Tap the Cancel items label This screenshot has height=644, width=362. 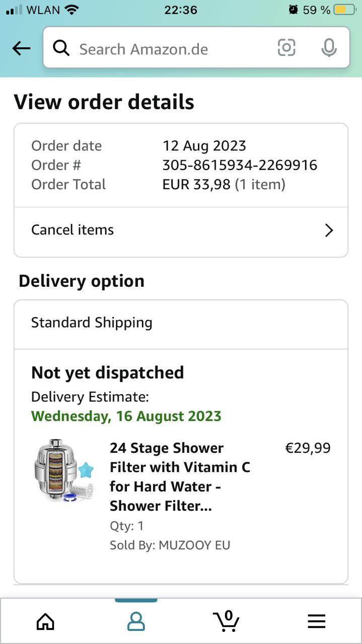73,230
